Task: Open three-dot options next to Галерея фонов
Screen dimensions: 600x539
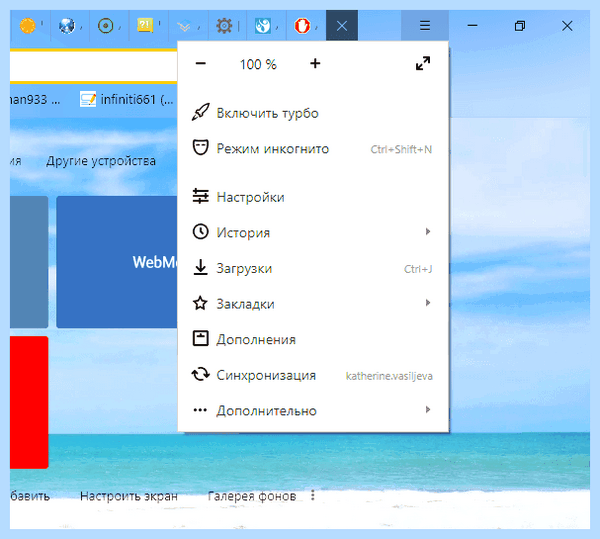Action: point(313,495)
